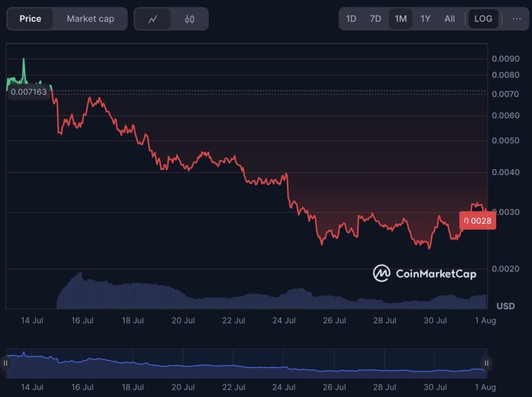Select the 1D time range
This screenshot has height=397, width=532.
[x=351, y=19]
